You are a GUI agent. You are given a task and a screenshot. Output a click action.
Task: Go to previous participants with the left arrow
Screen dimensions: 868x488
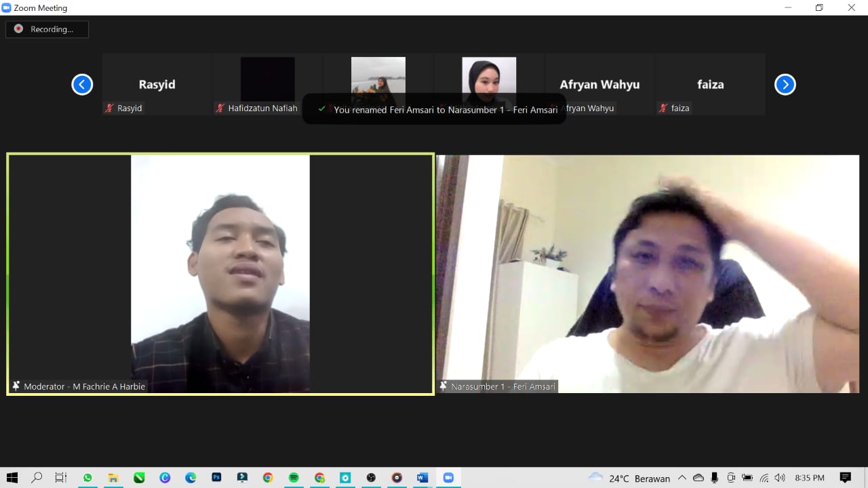click(82, 85)
